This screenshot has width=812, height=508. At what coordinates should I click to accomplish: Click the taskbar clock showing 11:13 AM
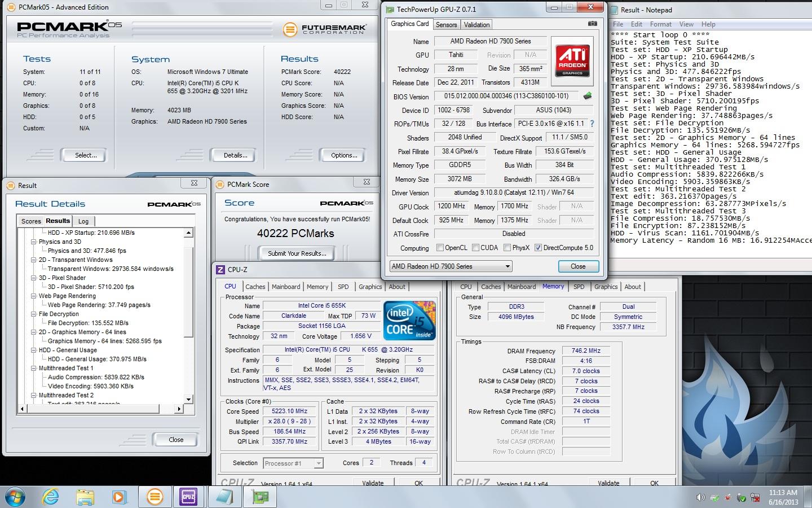(x=783, y=497)
